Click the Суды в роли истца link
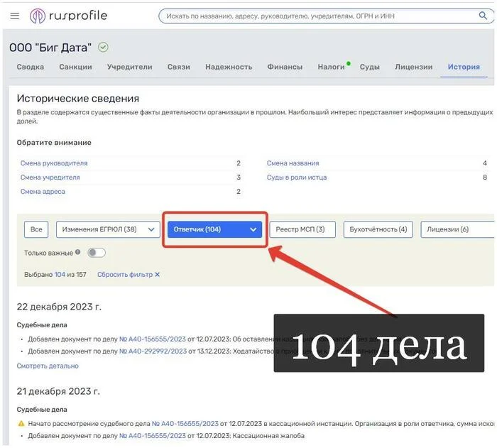The height and width of the screenshot is (448, 497). pyautogui.click(x=297, y=177)
